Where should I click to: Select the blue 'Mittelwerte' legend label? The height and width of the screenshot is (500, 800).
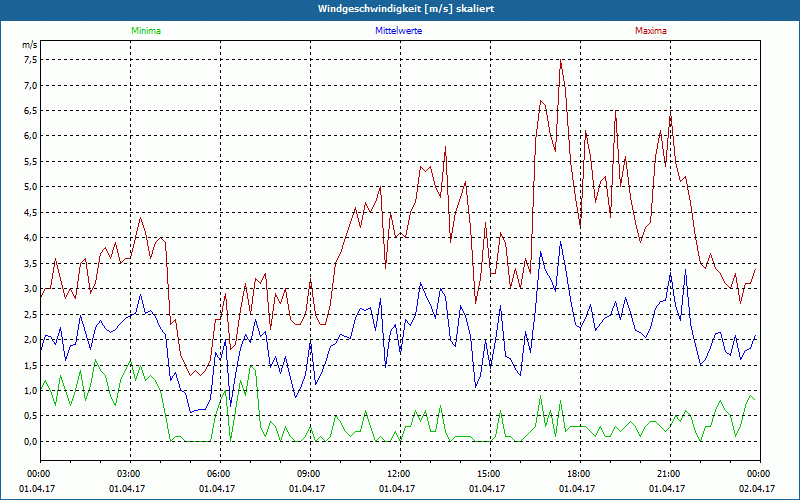click(398, 31)
